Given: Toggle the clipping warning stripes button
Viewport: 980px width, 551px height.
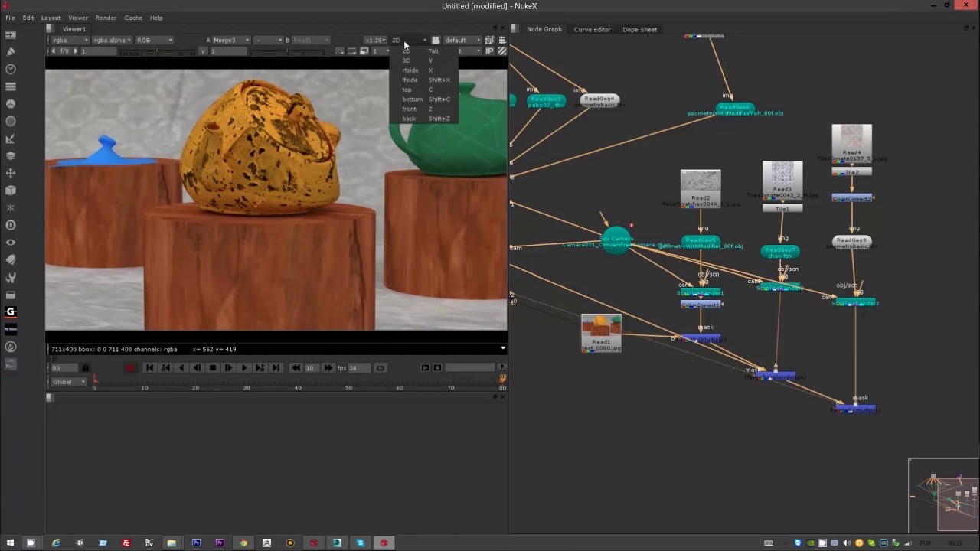Looking at the screenshot, I should pyautogui.click(x=502, y=51).
